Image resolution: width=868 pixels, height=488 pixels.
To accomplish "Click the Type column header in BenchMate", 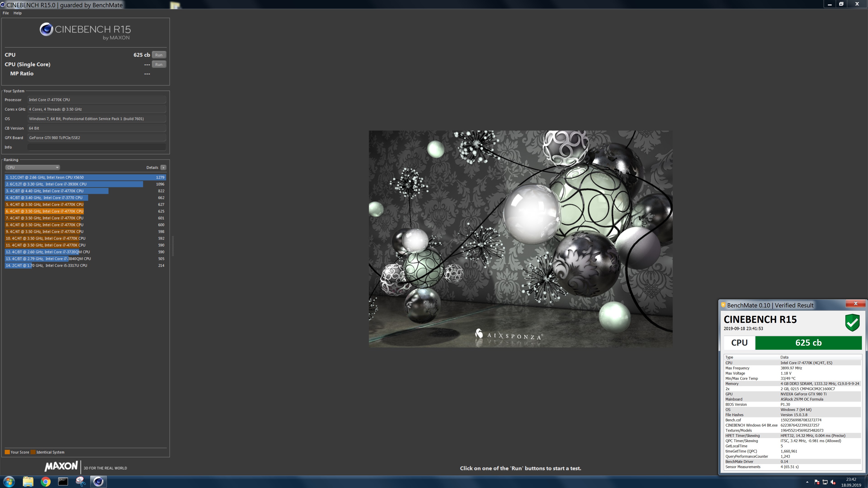I will point(752,357).
